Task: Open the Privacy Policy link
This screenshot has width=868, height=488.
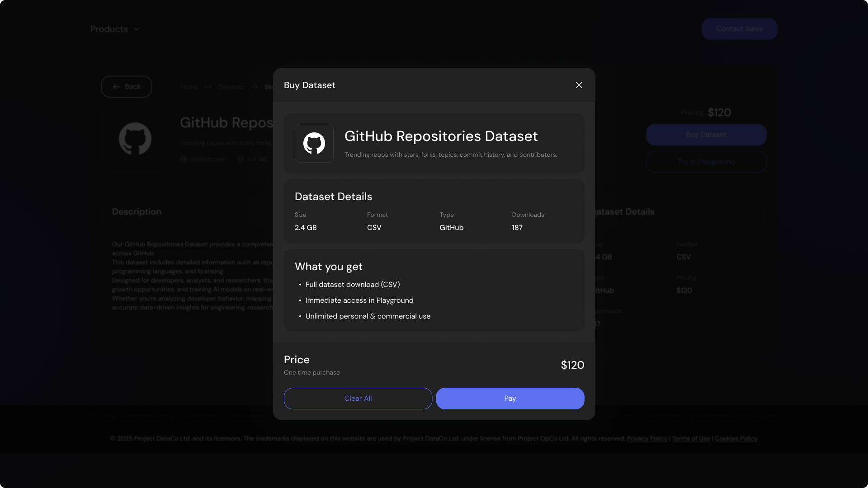Action: coord(646,438)
